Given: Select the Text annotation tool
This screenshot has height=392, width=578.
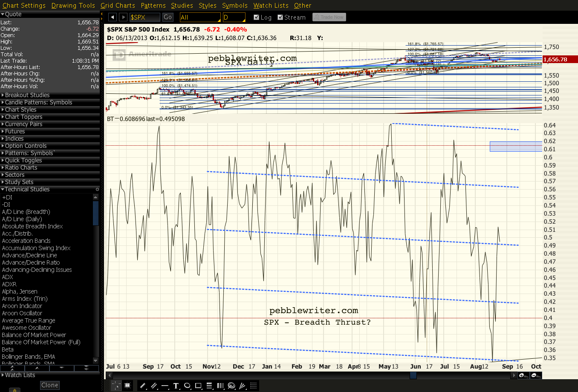Looking at the screenshot, I should pos(176,386).
